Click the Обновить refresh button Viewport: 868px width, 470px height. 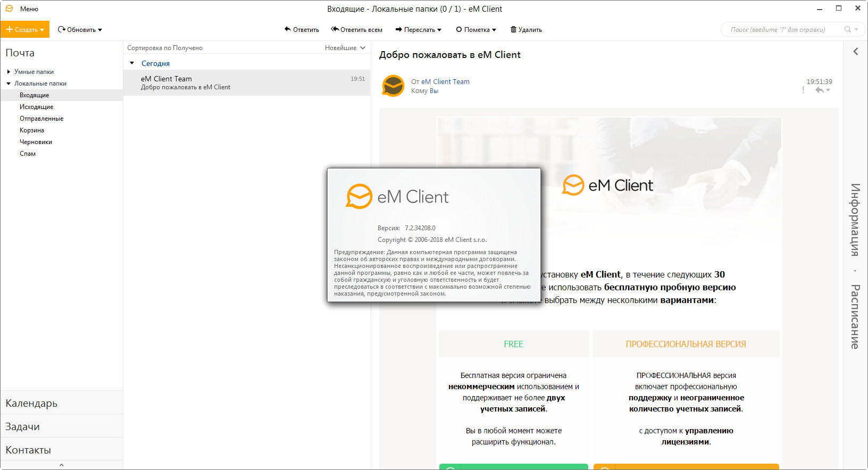click(x=77, y=30)
